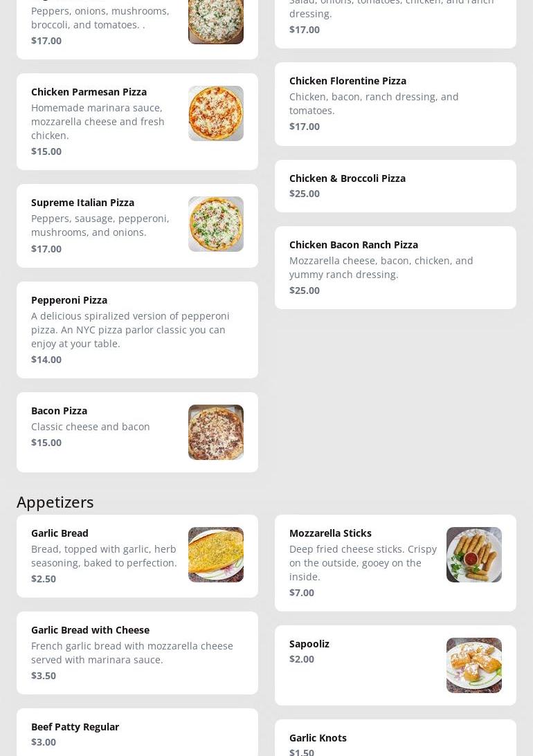Open the Supreme Italian Pizza image
The height and width of the screenshot is (756, 533).
(x=216, y=224)
